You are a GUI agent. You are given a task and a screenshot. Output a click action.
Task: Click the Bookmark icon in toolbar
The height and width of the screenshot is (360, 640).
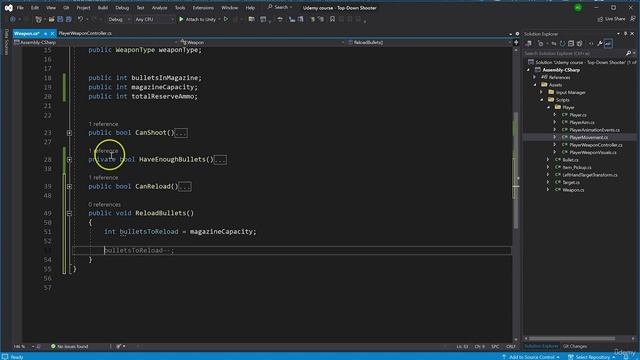pos(332,19)
